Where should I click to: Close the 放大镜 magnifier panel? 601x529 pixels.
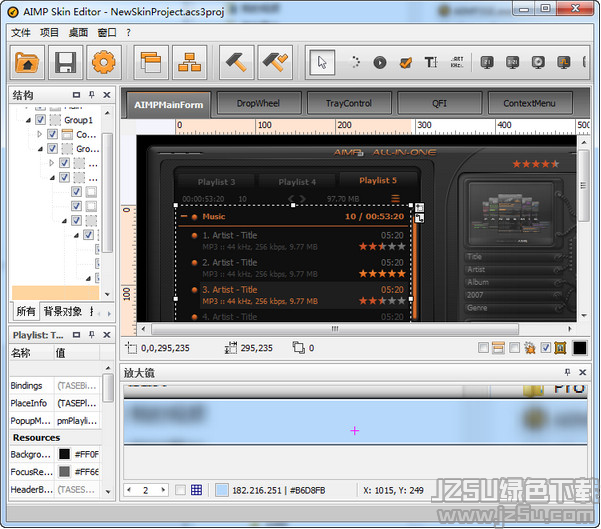pos(583,372)
